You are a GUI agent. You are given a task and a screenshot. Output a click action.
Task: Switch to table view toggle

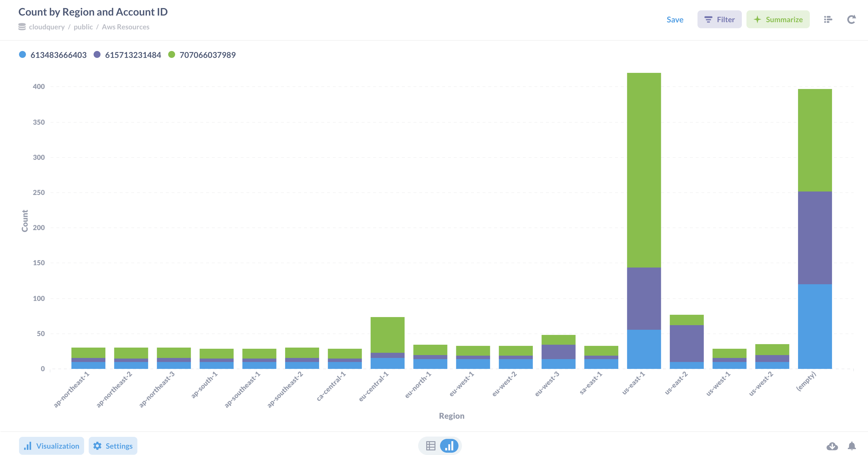coord(431,446)
